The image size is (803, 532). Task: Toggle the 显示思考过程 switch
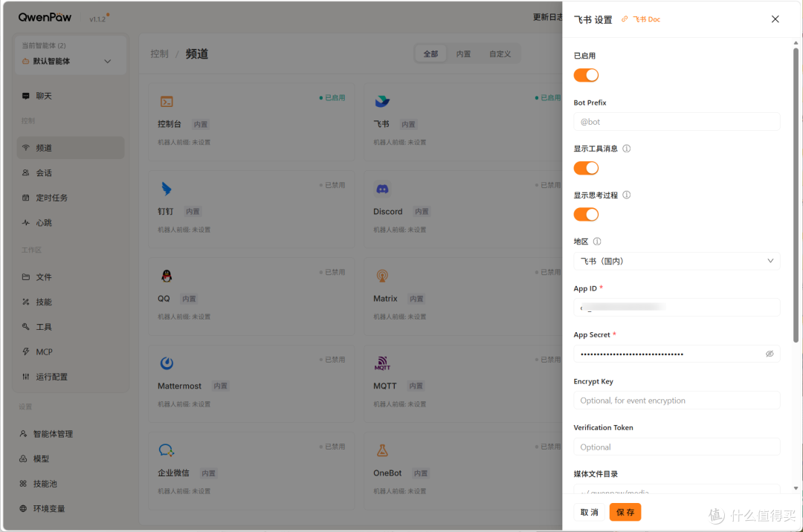[x=586, y=214]
